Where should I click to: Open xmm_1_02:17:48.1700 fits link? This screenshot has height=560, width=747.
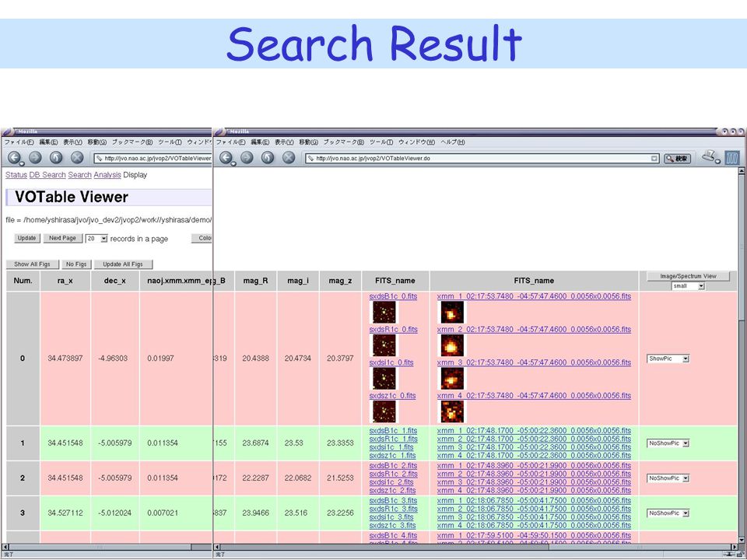pyautogui.click(x=534, y=430)
